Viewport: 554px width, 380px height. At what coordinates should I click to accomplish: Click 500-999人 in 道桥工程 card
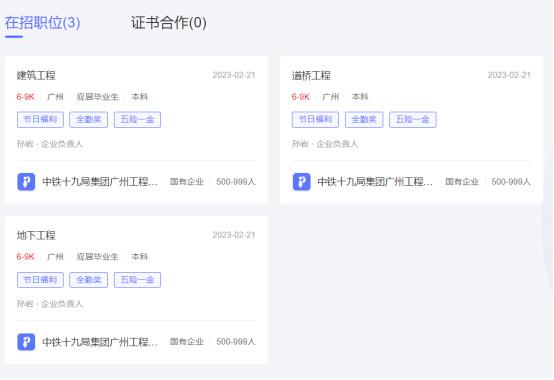coord(511,182)
